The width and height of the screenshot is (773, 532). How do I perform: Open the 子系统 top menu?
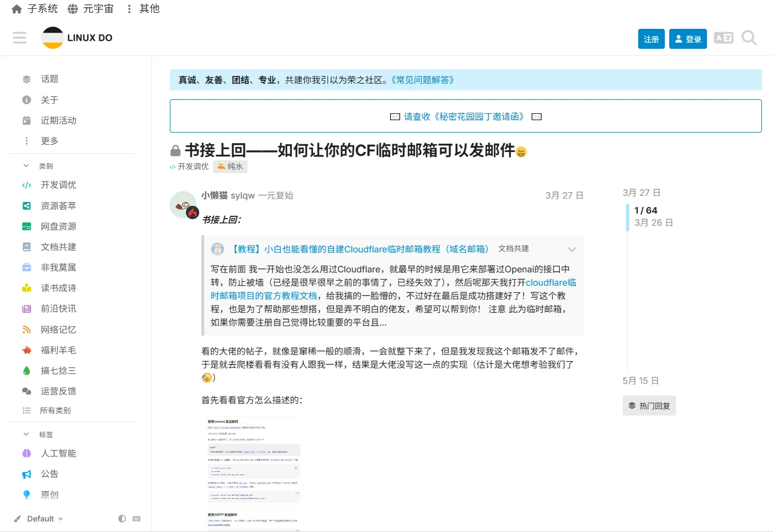pyautogui.click(x=35, y=9)
